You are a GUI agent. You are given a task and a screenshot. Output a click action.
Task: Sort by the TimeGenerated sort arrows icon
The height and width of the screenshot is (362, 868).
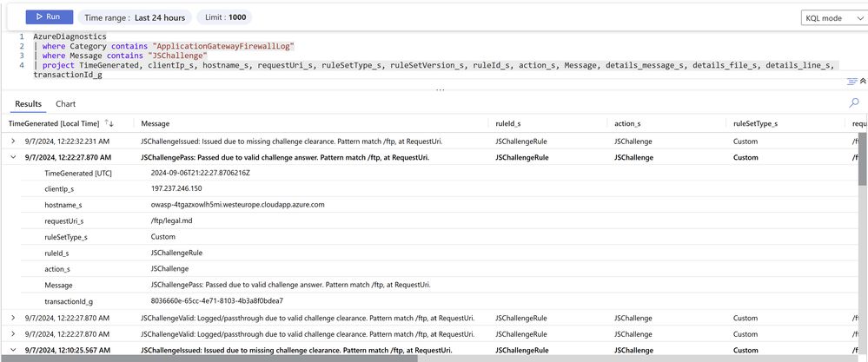[x=109, y=123]
